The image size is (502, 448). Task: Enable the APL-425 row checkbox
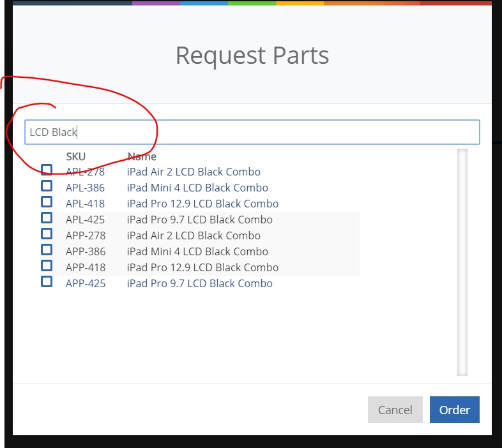click(47, 218)
